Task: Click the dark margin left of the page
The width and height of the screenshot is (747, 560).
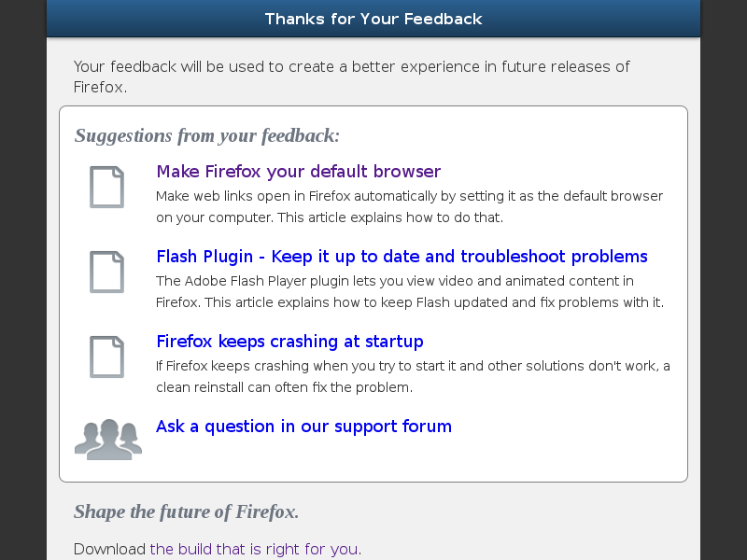Action: [22, 280]
